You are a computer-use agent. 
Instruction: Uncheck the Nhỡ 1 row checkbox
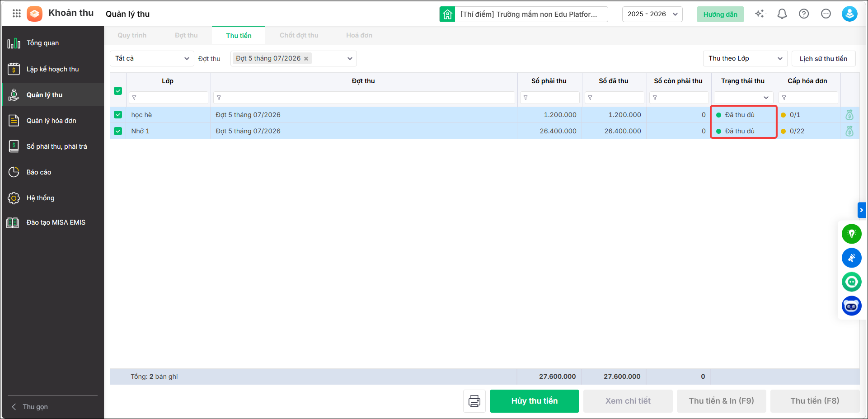pos(118,131)
